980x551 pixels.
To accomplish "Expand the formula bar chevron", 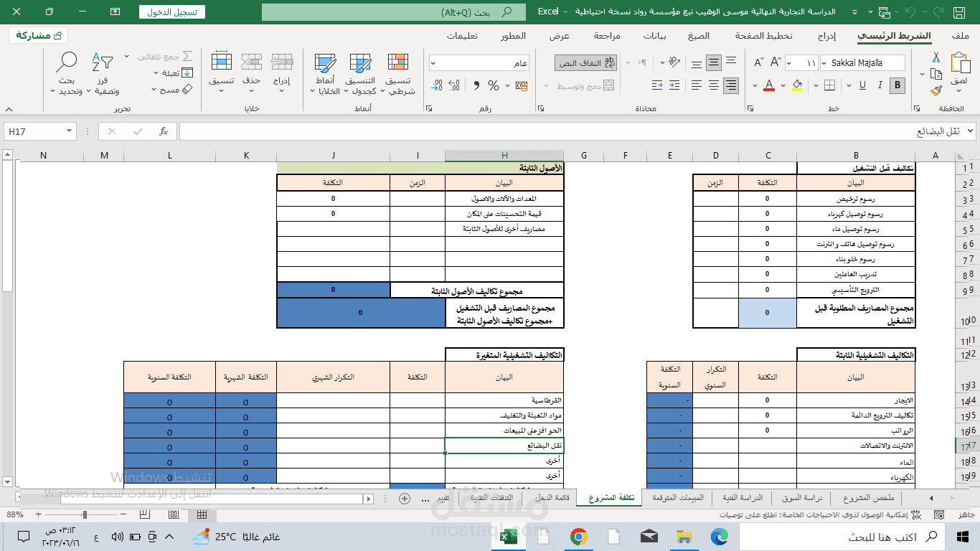I will tap(971, 131).
